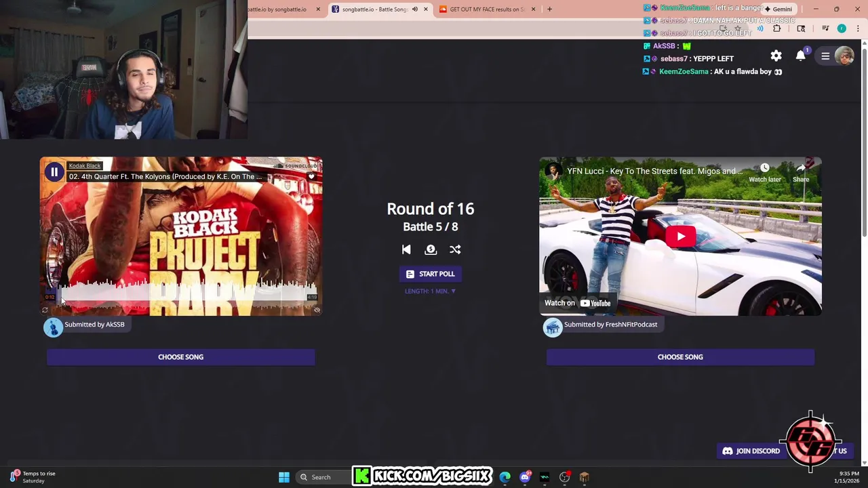Go to previous battle
This screenshot has width=868, height=488.
click(x=406, y=249)
